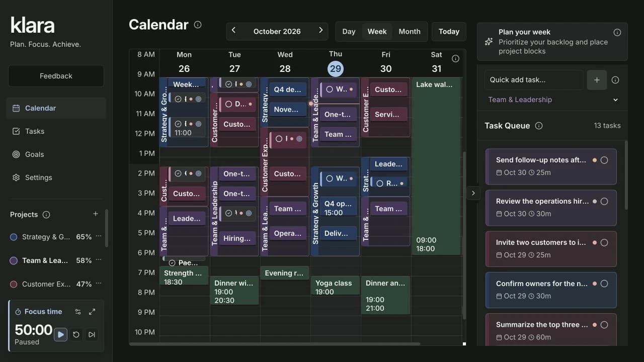Mark 'Invite two customers' task complete
This screenshot has height=362, width=644.
point(604,242)
